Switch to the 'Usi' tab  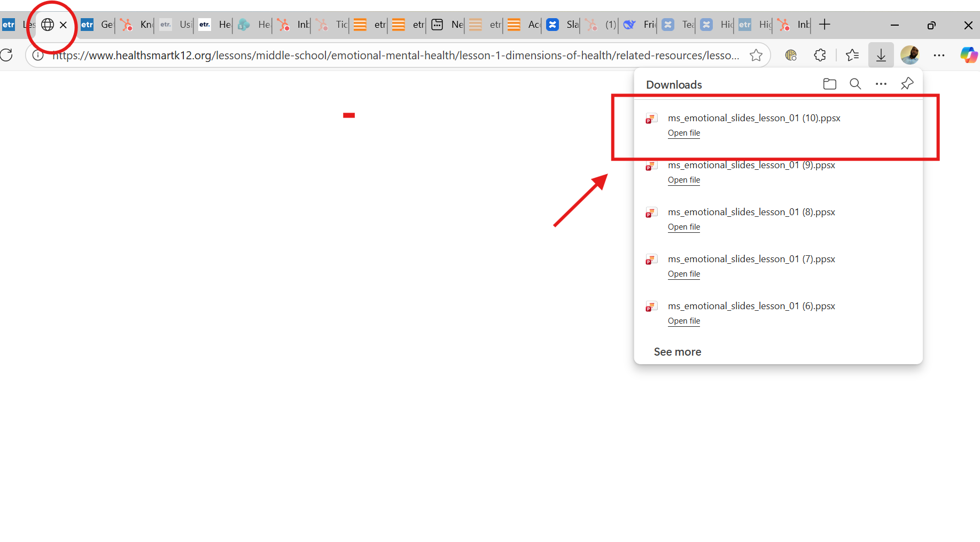175,25
